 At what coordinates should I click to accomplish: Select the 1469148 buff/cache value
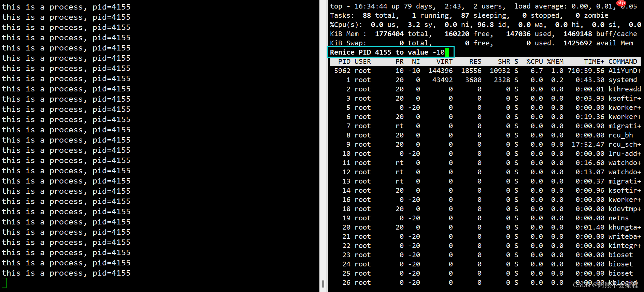(x=578, y=34)
